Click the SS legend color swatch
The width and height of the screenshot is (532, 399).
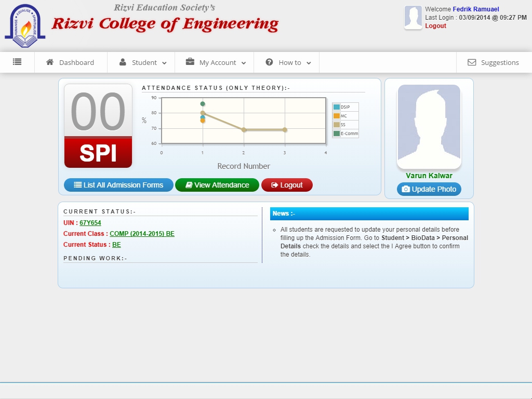[x=337, y=125]
